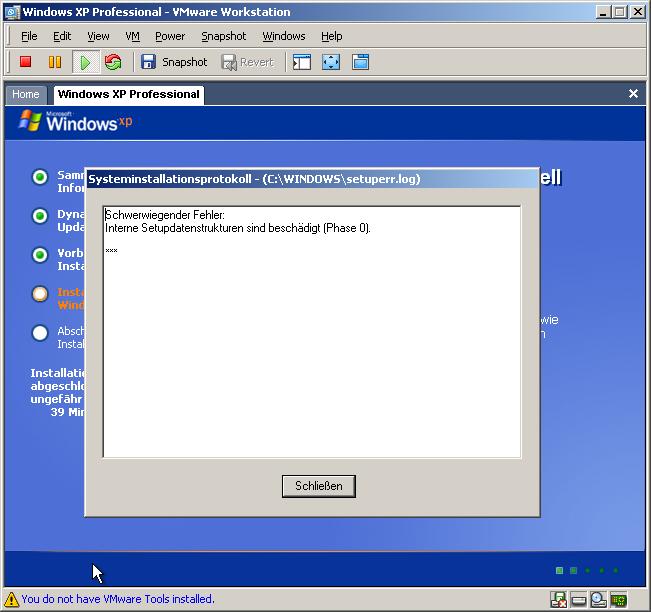
Task: Click the red Power Off stop icon
Action: (x=26, y=62)
